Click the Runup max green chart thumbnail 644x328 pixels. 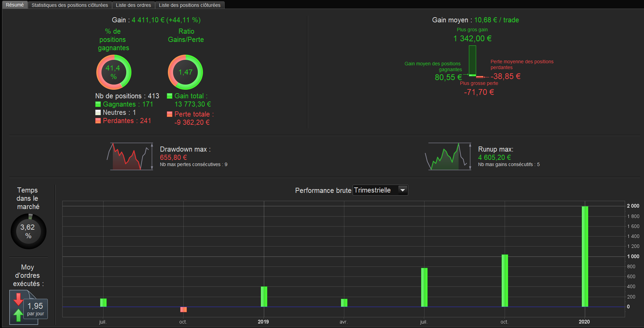click(x=448, y=156)
